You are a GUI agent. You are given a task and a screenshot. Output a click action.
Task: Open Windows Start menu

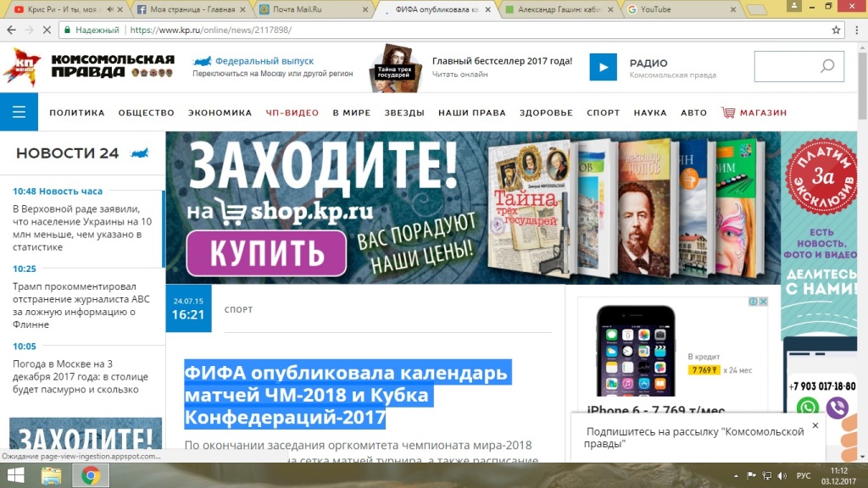[15, 475]
